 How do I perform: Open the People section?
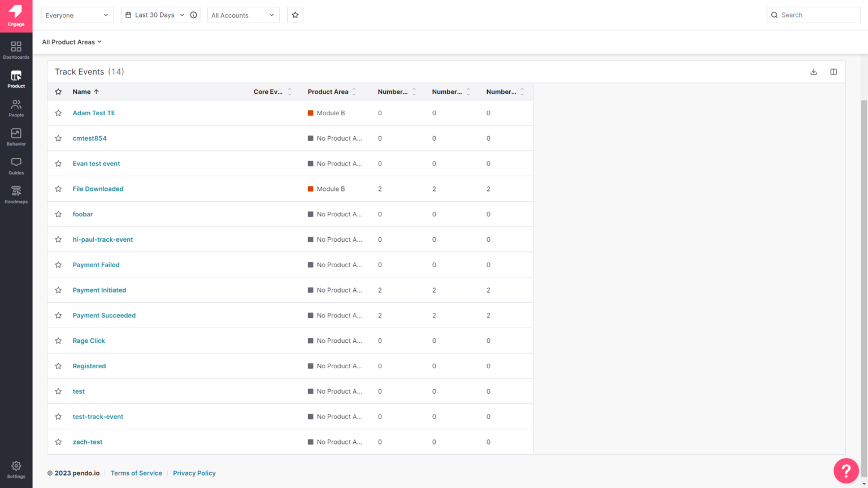[16, 107]
